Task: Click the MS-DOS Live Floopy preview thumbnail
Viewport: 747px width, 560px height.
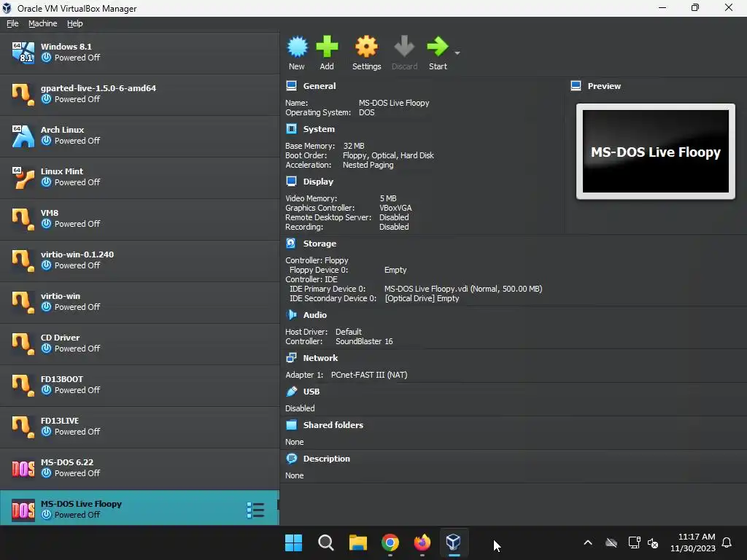Action: point(656,152)
